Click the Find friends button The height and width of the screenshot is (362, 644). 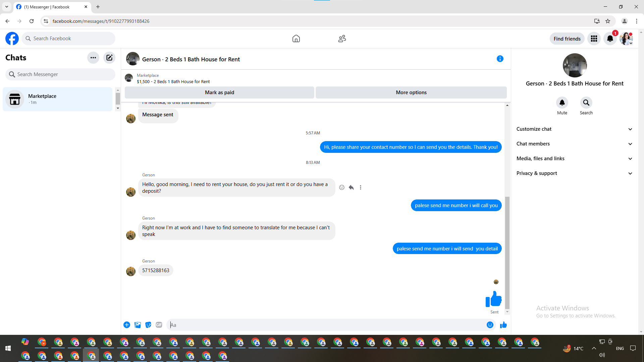[567, 39]
